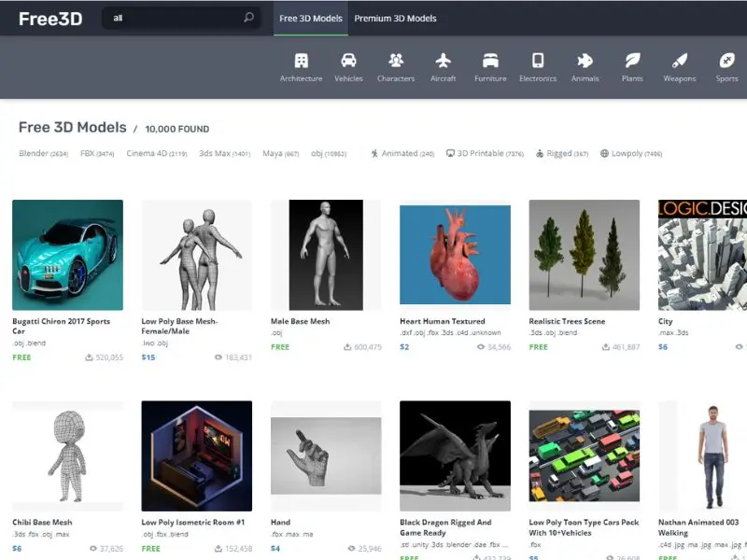The height and width of the screenshot is (560, 747).
Task: Open the Bugatti Chiron car thumbnail
Action: pyautogui.click(x=67, y=255)
